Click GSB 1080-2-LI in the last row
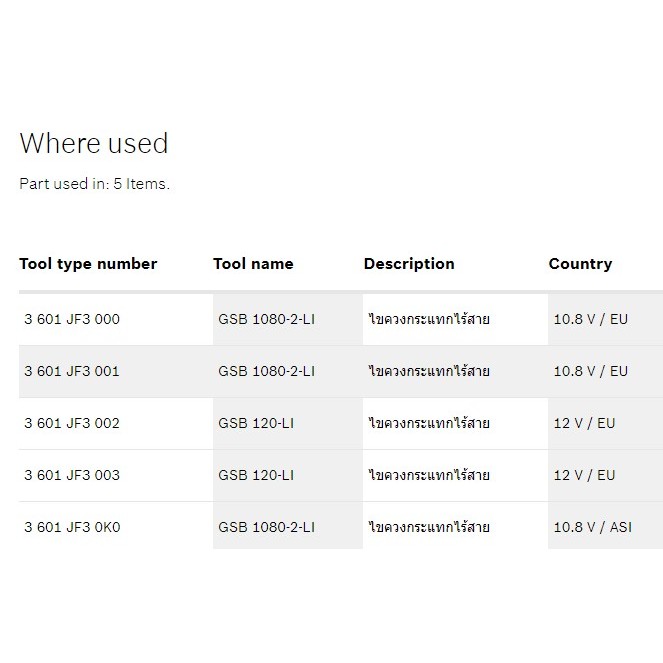663x663 pixels. (x=266, y=527)
